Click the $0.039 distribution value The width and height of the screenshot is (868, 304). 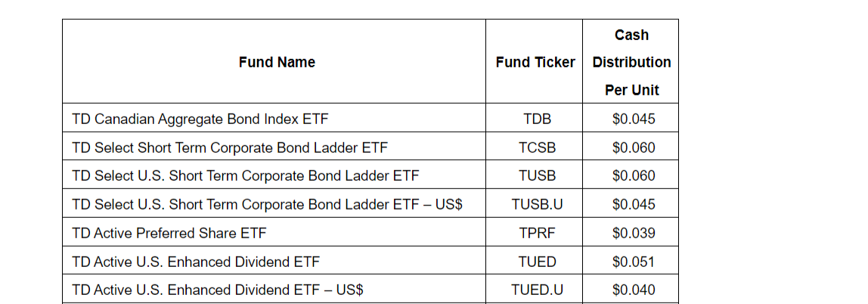tap(634, 233)
